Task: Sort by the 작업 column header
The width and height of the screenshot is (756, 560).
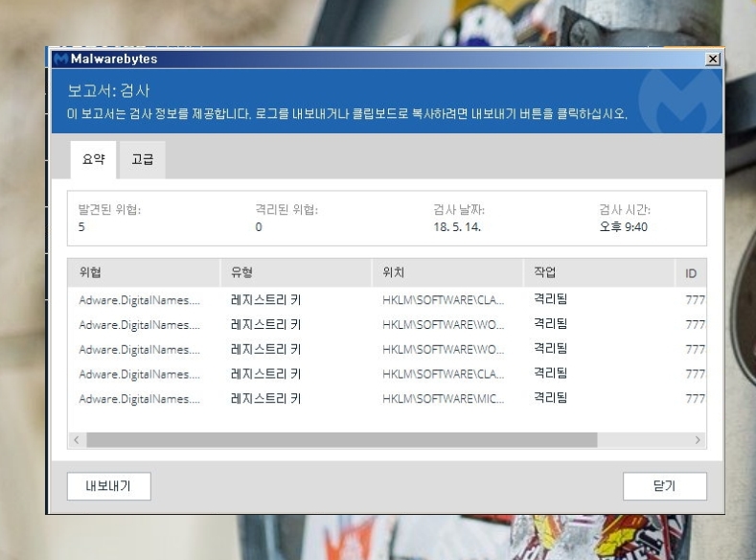Action: 599,272
